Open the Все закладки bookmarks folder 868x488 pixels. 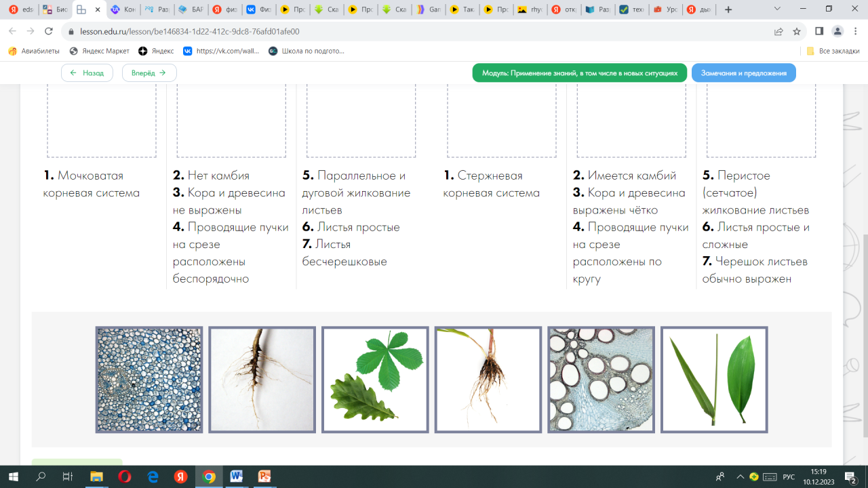(833, 51)
